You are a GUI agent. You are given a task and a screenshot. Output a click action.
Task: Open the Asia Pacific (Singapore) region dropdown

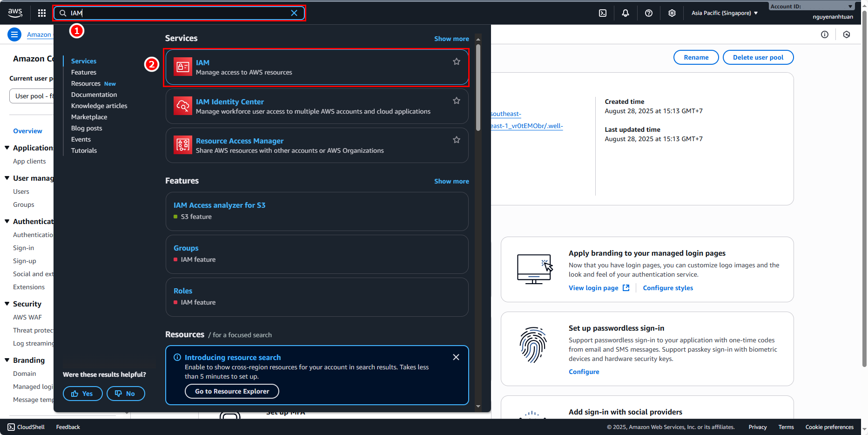coord(724,13)
